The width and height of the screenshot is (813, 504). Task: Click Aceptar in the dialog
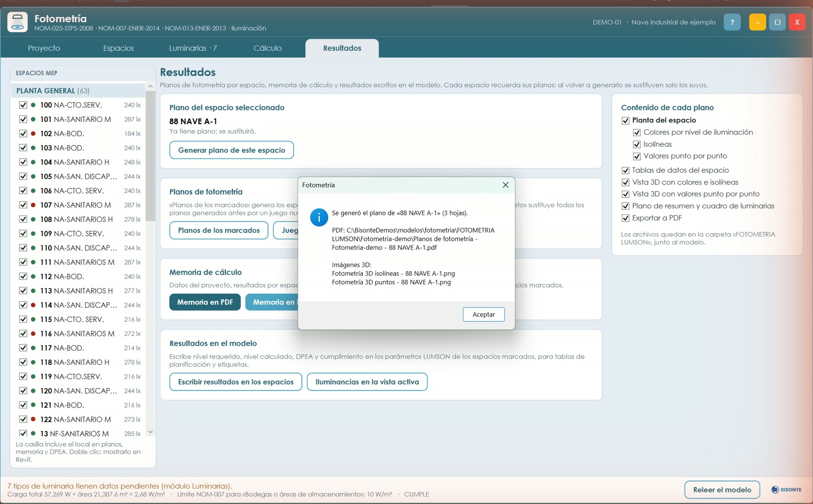click(484, 314)
